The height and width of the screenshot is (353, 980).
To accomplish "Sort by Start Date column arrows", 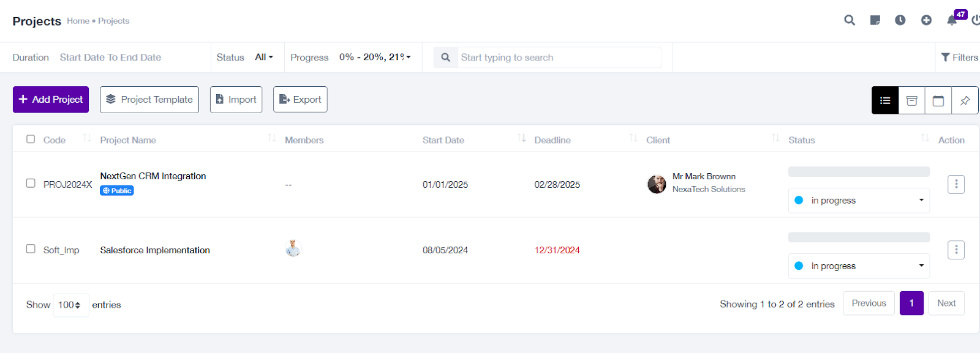I will click(522, 138).
